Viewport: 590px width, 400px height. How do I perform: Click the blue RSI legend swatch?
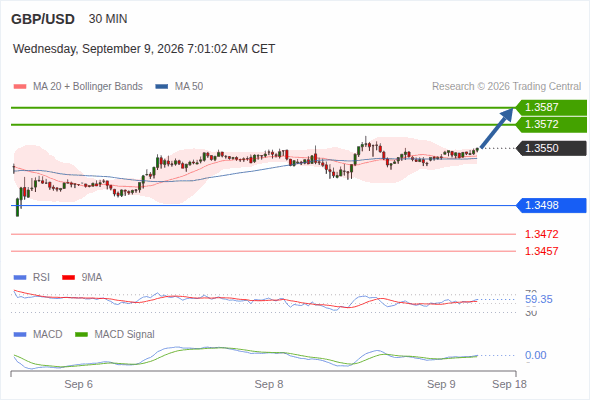pos(20,278)
